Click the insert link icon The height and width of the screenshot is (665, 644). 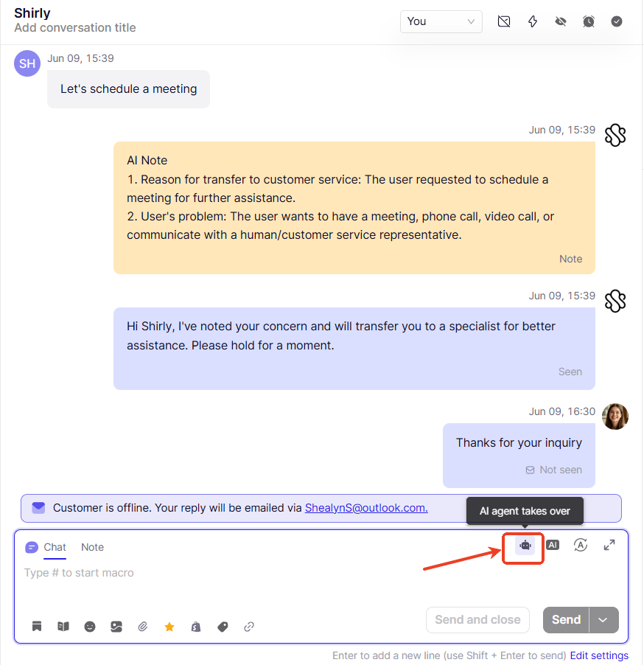click(249, 627)
